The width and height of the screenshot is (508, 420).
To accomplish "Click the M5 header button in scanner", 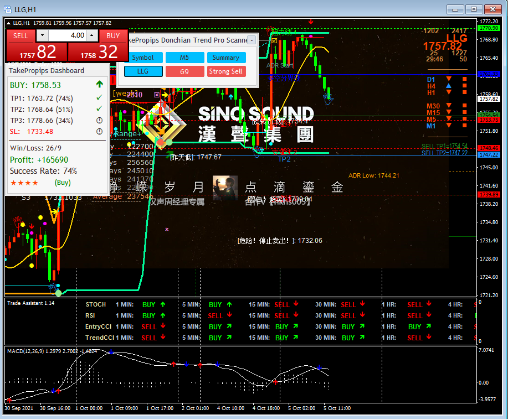I will (x=184, y=58).
